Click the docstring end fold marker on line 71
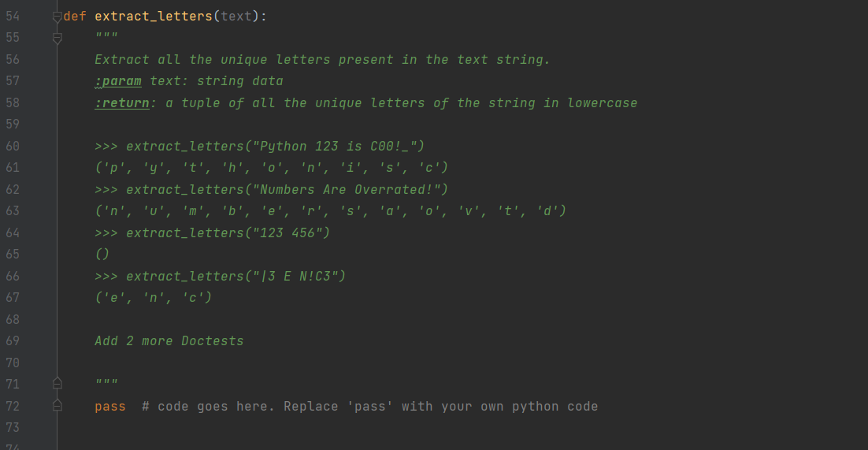Screen dimensions: 868x450 pyautogui.click(x=57, y=383)
